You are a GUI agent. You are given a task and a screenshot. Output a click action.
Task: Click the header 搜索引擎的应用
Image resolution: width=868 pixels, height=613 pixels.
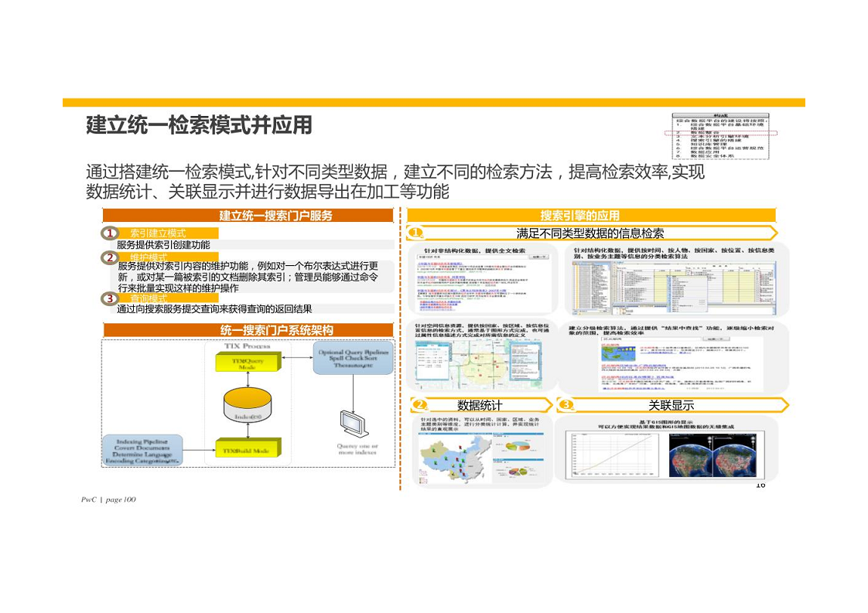[591, 216]
